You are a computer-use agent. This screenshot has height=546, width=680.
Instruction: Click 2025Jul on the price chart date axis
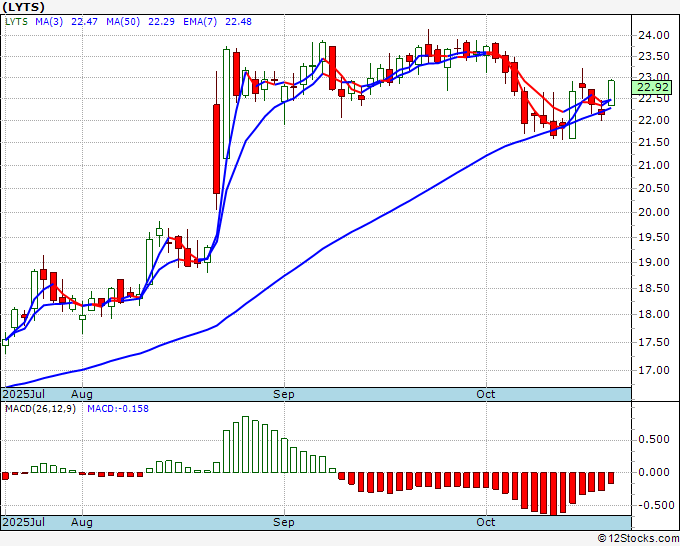tap(23, 394)
